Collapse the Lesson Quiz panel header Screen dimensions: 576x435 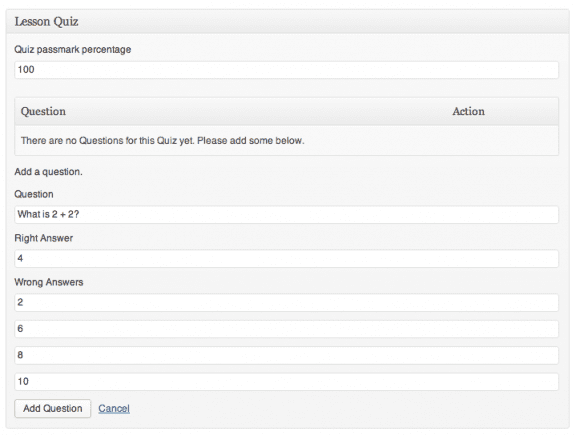click(288, 22)
